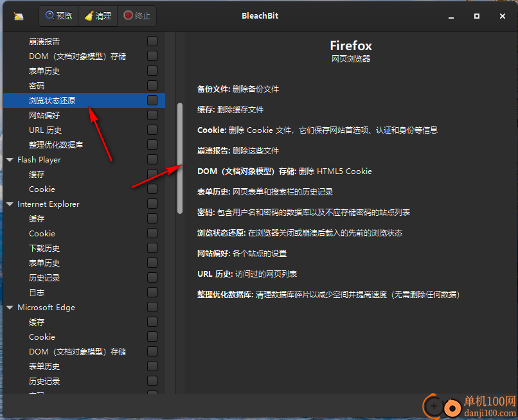The height and width of the screenshot is (420, 518).
Task: Click the left panel vertical scrollbar thumb
Action: click(180, 158)
